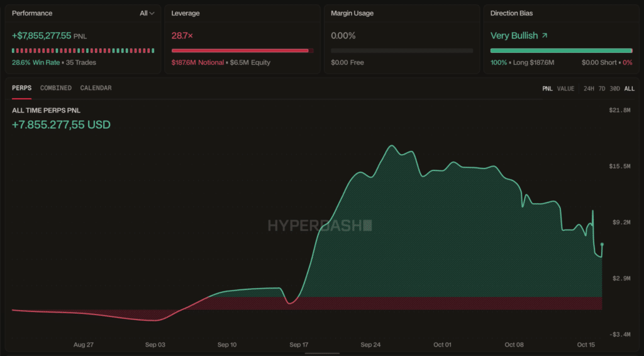Click the Sep 24 x-axis date

(x=370, y=345)
